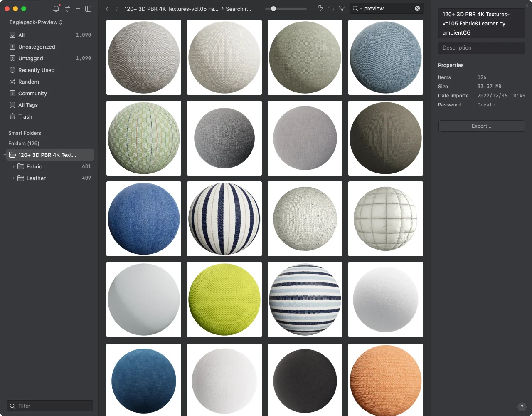Image resolution: width=532 pixels, height=416 pixels.
Task: Go back with the left chevron
Action: point(107,9)
